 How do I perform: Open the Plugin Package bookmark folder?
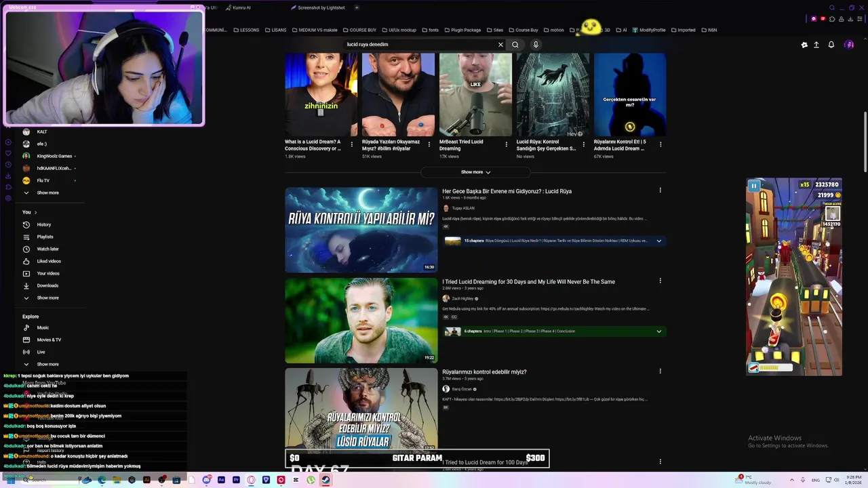(462, 30)
